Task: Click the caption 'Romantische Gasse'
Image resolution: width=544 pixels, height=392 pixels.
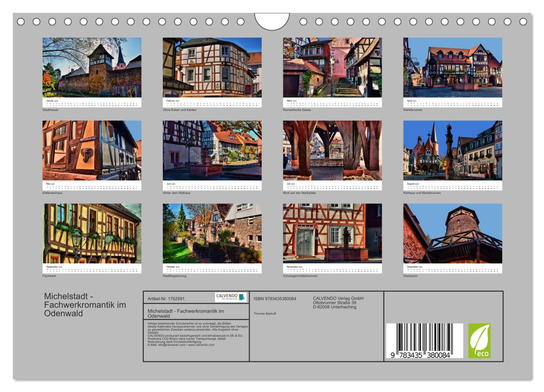Action: (297, 110)
